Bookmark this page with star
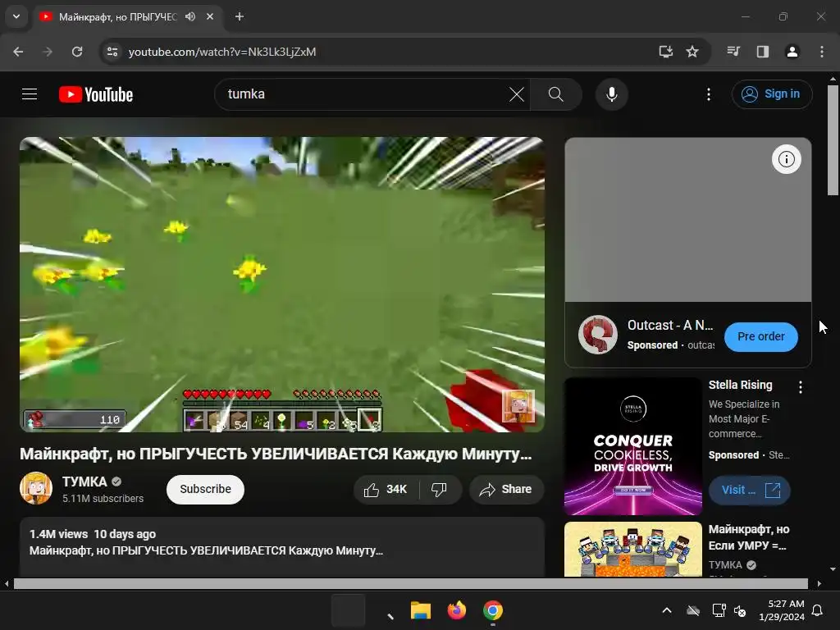840x630 pixels. [692, 52]
